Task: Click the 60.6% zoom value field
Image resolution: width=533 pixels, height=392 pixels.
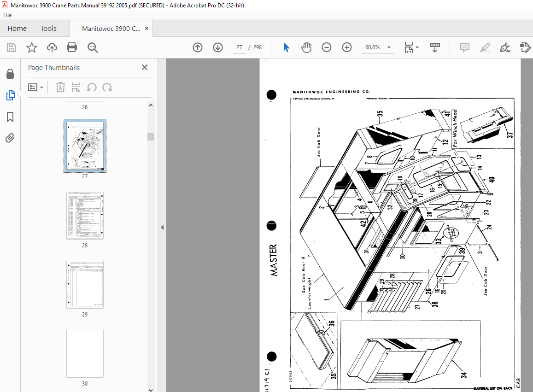Action: [373, 47]
